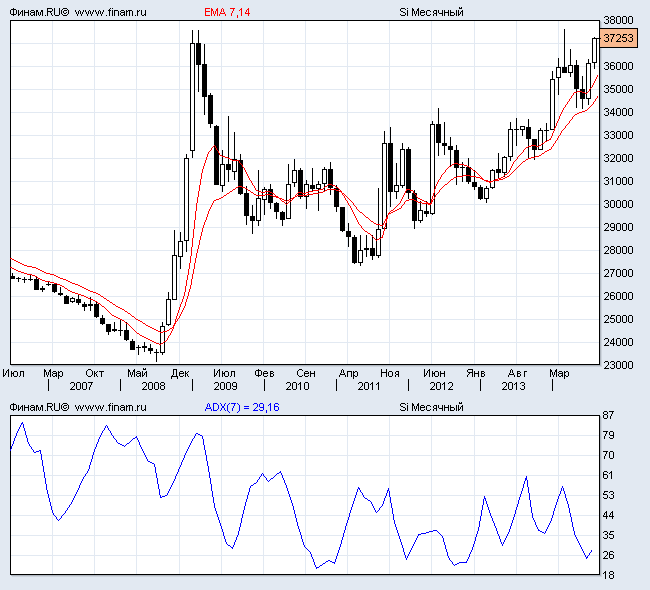
Task: Click the Si Месячный title of the ADX panel
Action: [432, 407]
